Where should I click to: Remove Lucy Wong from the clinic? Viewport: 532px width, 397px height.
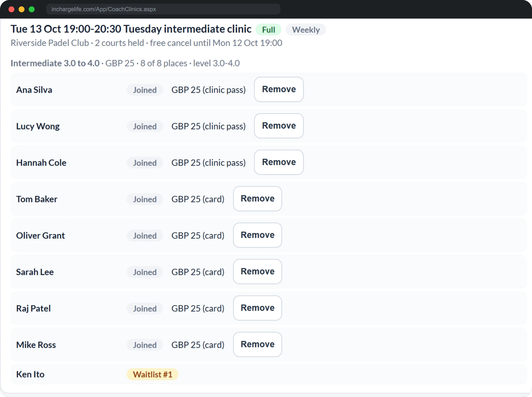pos(279,126)
